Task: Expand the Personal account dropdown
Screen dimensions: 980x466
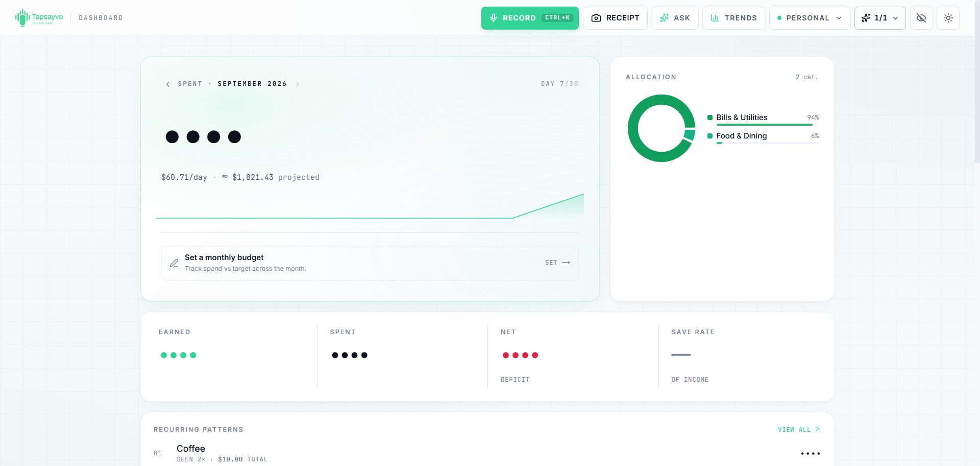Action: tap(810, 18)
